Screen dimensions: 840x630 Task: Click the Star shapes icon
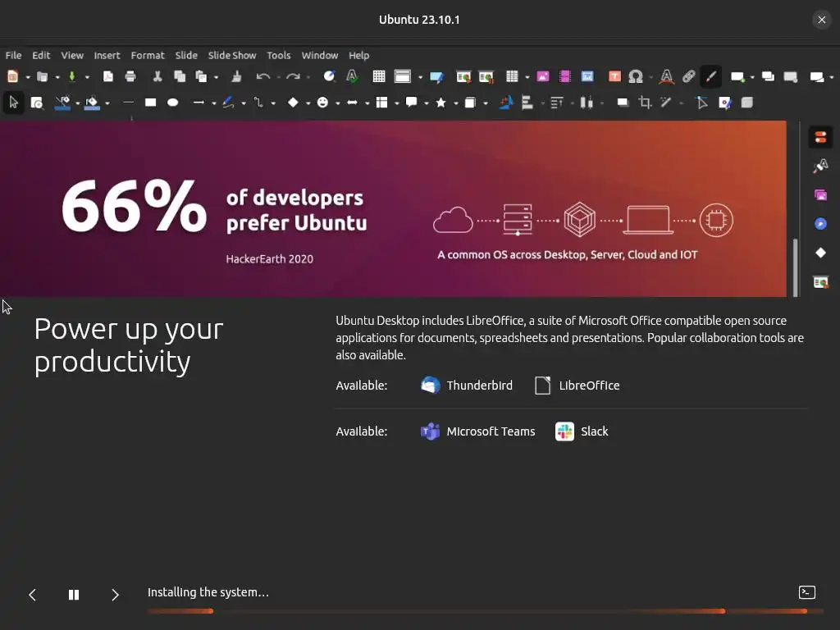point(441,103)
